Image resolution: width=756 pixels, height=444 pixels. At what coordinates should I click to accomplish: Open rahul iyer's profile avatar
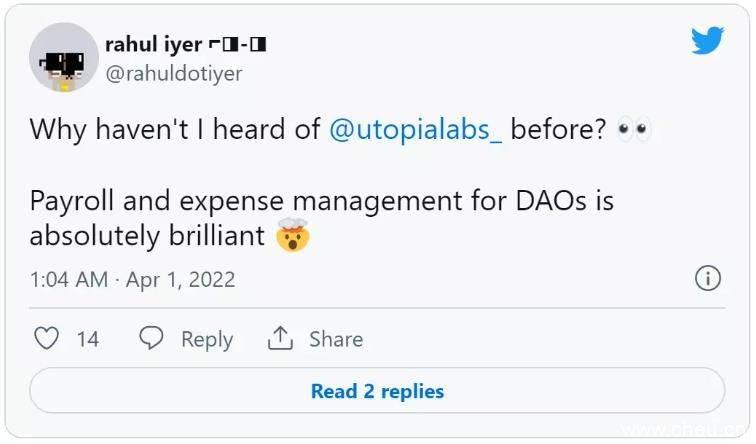tap(63, 56)
